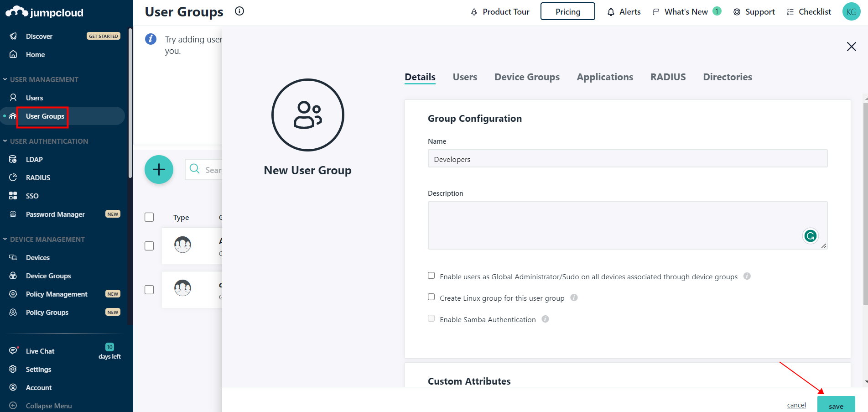Click info icon next to Samba Authentication
The image size is (868, 412).
pos(545,319)
